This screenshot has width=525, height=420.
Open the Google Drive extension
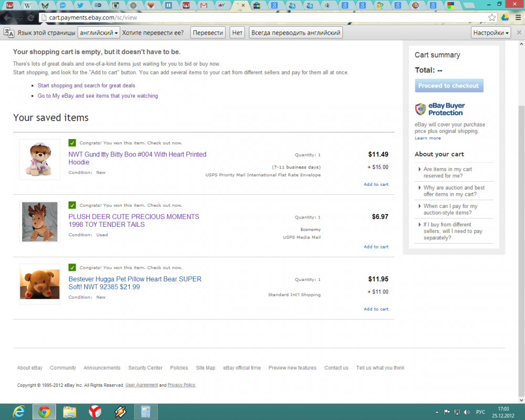[505, 17]
